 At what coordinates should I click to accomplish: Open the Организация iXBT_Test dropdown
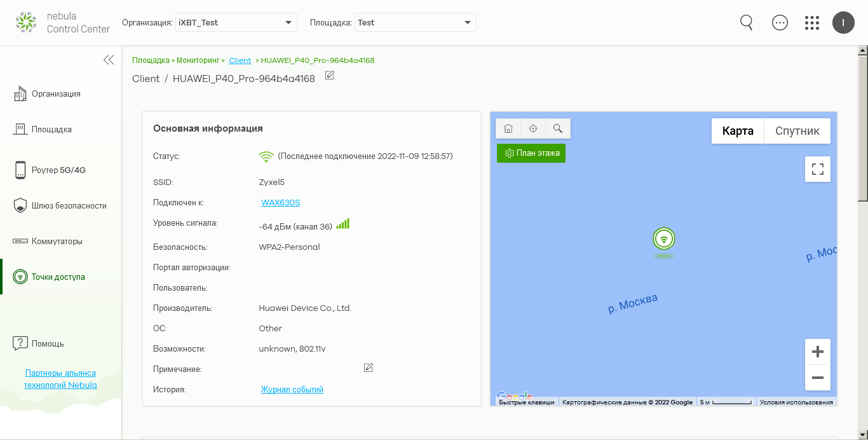click(x=236, y=22)
